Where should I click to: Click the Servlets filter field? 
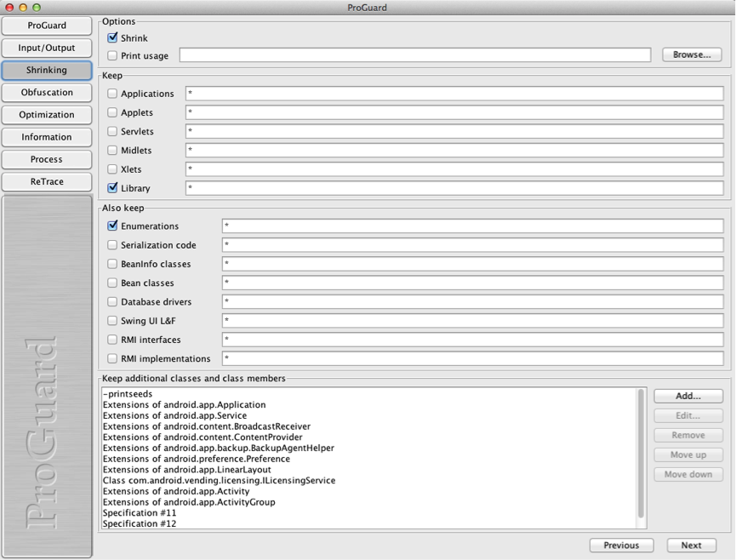point(454,131)
